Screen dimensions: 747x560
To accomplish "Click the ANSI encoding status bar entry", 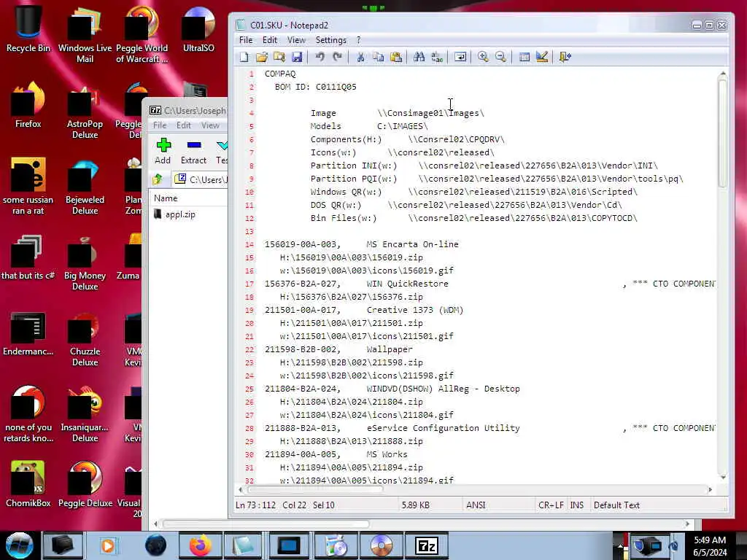I will pos(476,505).
